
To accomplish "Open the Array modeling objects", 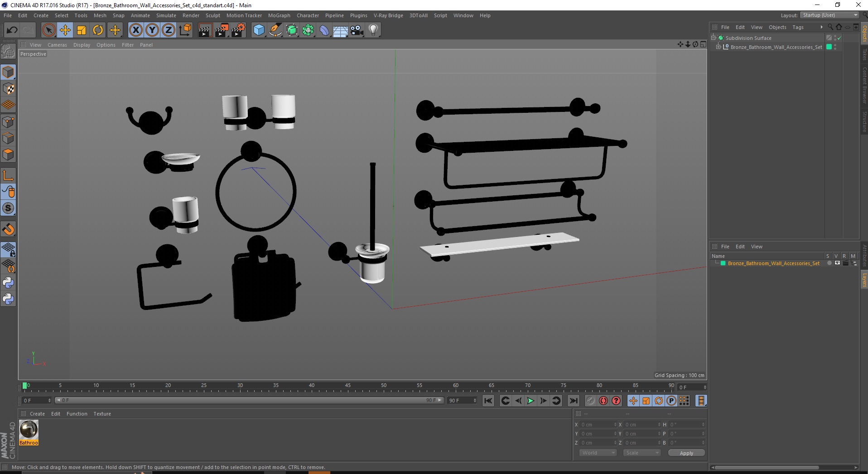I will pos(309,30).
